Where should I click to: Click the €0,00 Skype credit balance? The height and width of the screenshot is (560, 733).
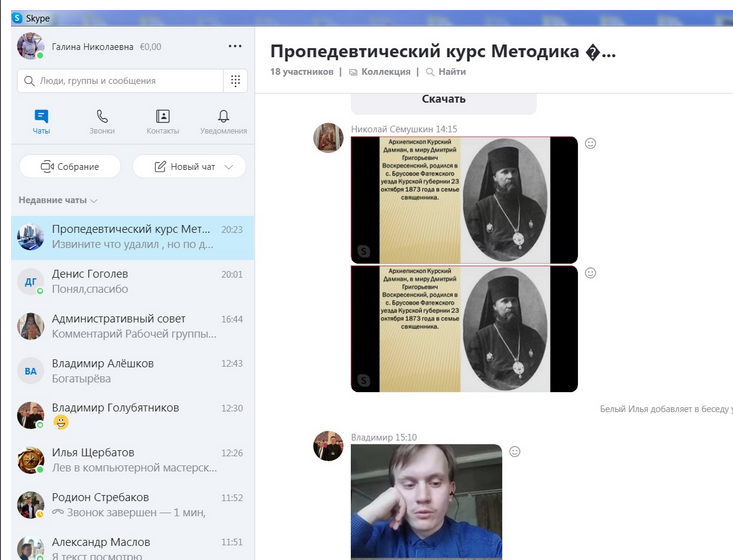[151, 47]
